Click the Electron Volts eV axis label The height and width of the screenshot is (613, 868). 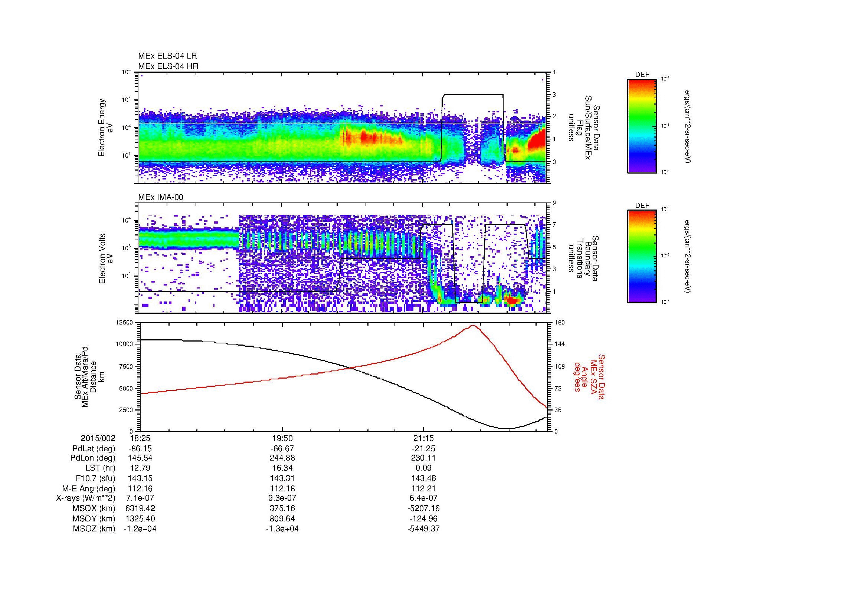[105, 259]
